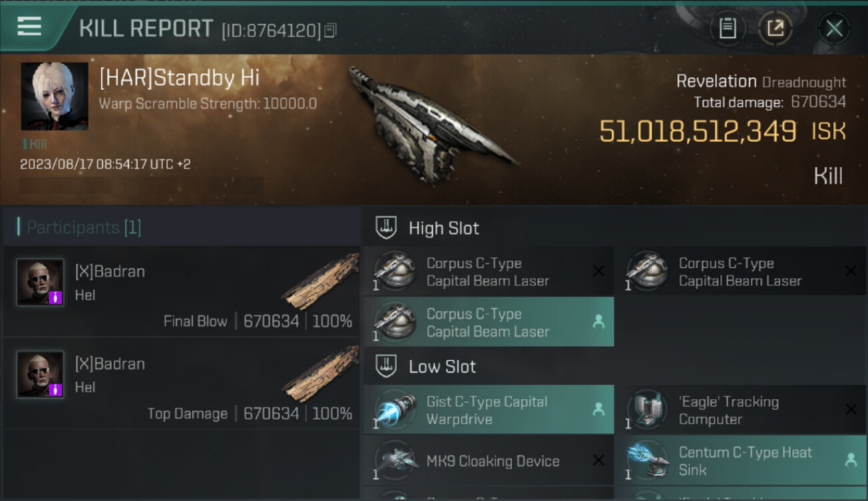
Task: Click the X mark on MK9 Cloaking Device
Action: 598,460
